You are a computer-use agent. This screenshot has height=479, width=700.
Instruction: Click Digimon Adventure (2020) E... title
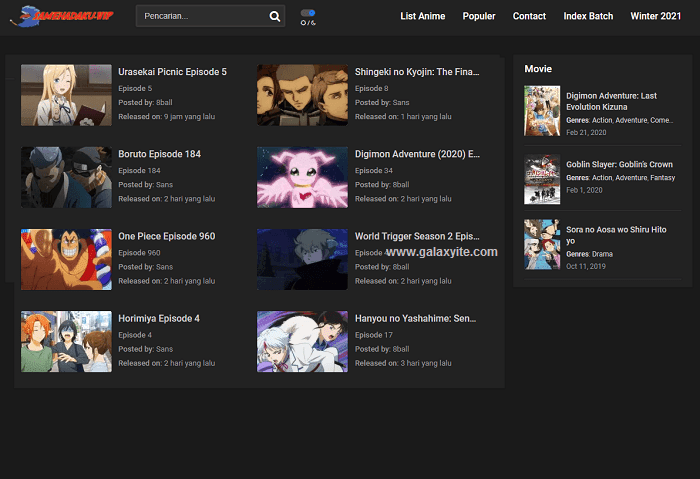[x=417, y=154]
